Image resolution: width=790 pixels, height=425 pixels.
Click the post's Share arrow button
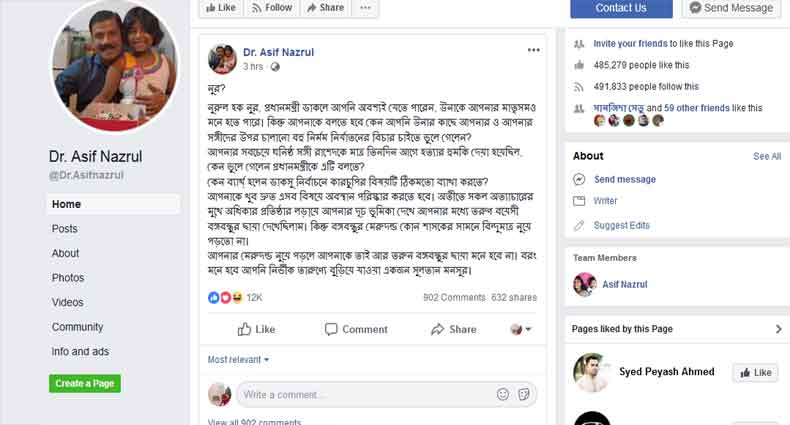[x=453, y=329]
